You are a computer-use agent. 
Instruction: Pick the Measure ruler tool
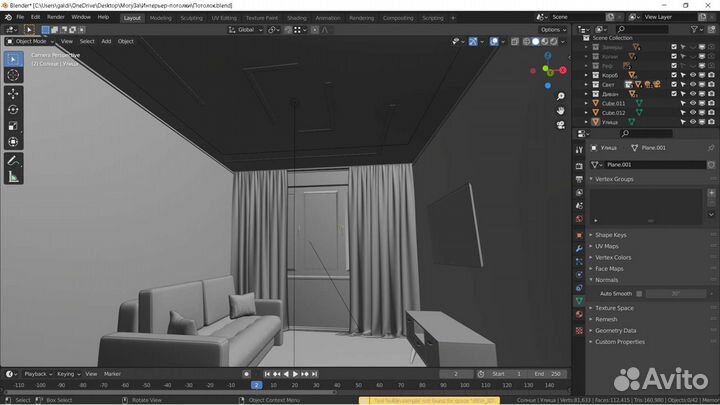pos(13,176)
